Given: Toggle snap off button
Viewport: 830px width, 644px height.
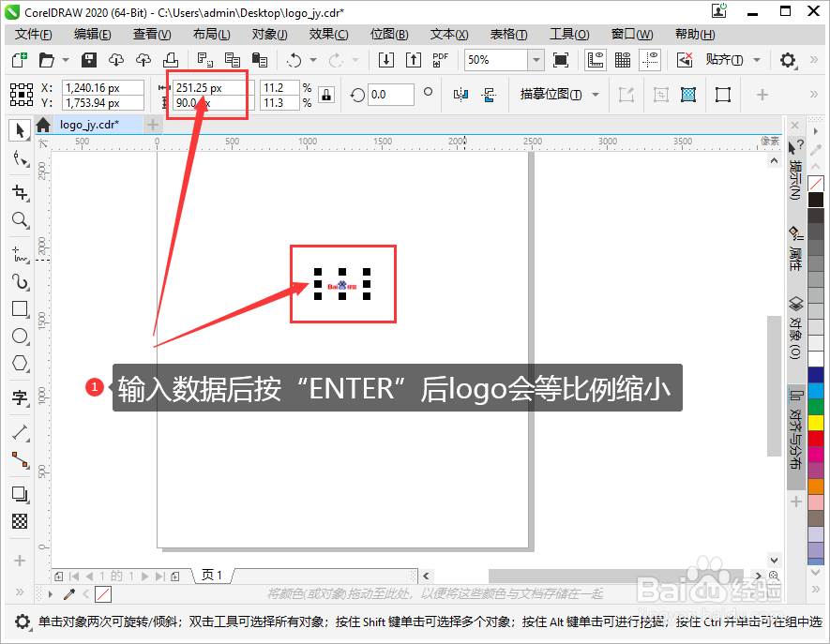Looking at the screenshot, I should tap(685, 60).
